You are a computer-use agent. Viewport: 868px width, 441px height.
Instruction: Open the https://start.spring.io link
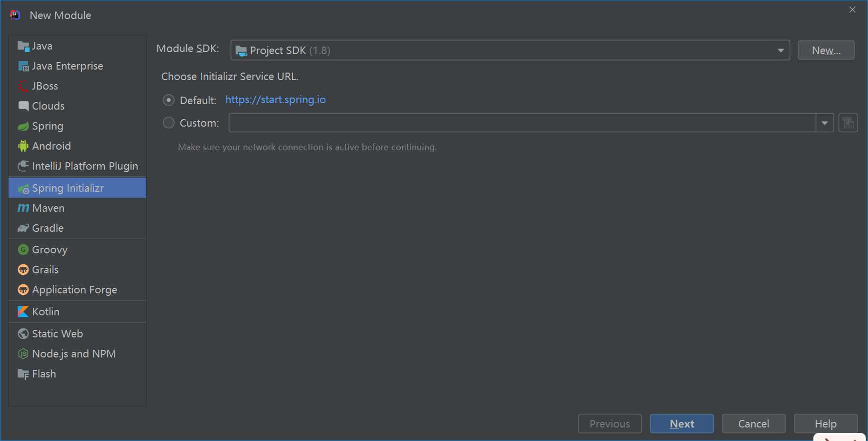pos(275,100)
